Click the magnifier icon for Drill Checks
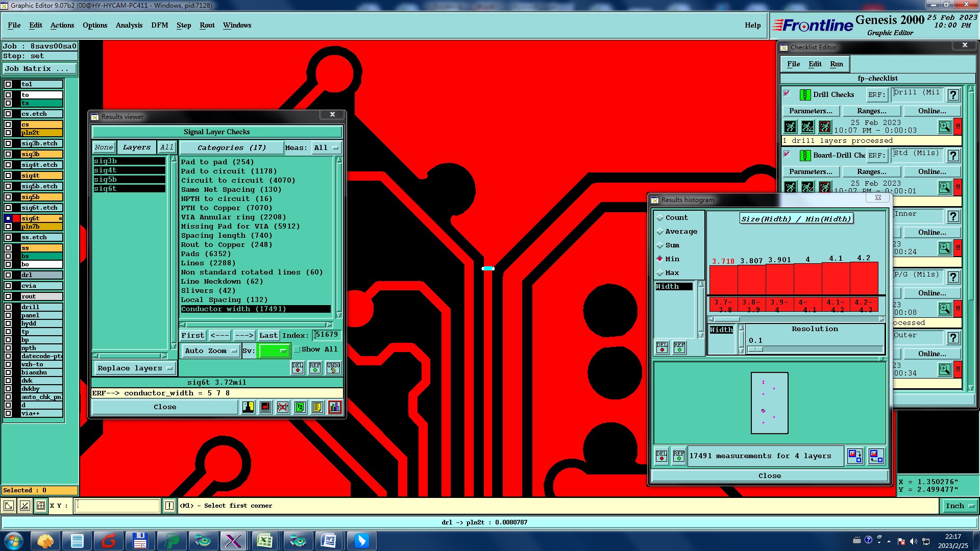980x551 pixels. pos(944,126)
